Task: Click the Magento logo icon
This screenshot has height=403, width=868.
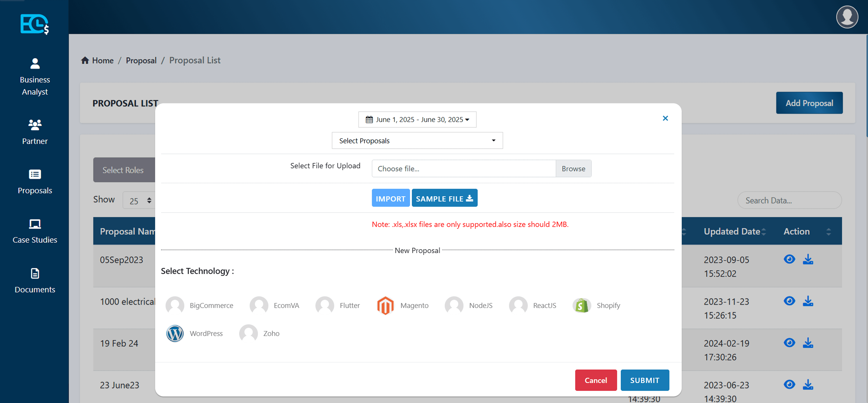Action: [385, 305]
